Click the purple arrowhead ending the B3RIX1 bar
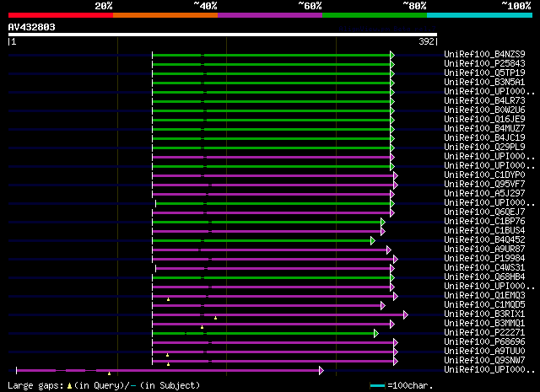 406,314
